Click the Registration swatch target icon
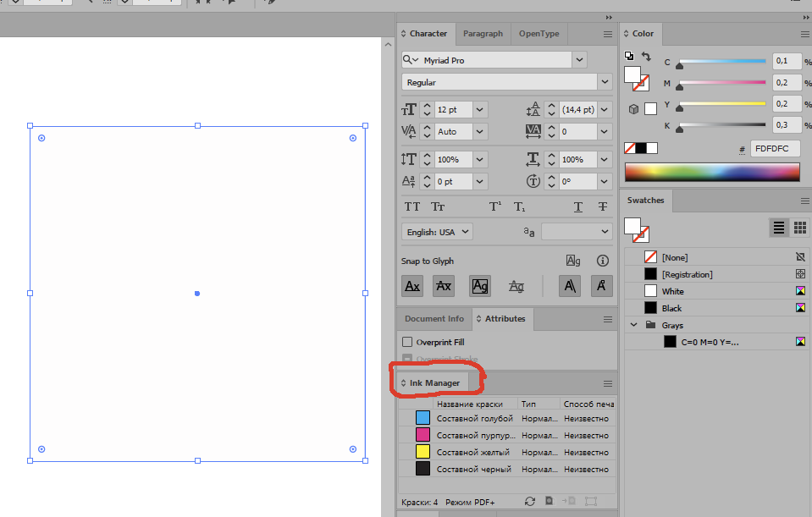 (801, 274)
